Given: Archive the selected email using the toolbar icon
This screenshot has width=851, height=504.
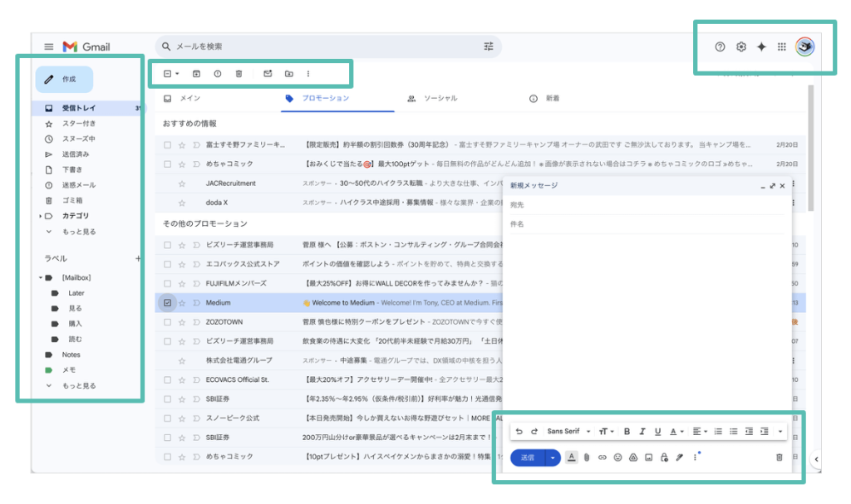Looking at the screenshot, I should [196, 74].
